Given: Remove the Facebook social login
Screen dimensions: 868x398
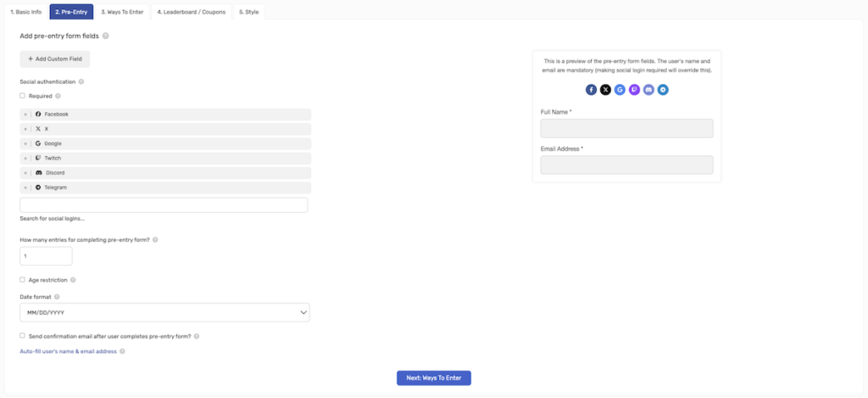Looking at the screenshot, I should tap(25, 115).
